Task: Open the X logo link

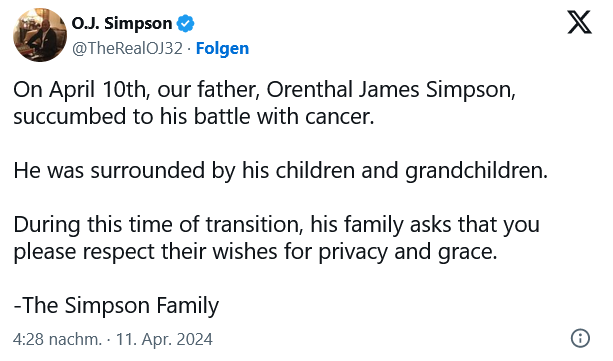Action: coord(579,23)
